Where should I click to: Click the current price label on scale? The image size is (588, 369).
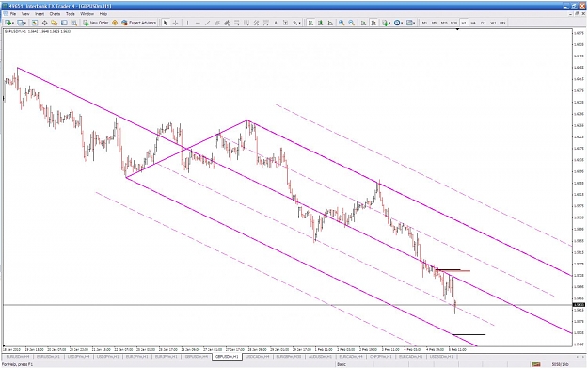(579, 305)
